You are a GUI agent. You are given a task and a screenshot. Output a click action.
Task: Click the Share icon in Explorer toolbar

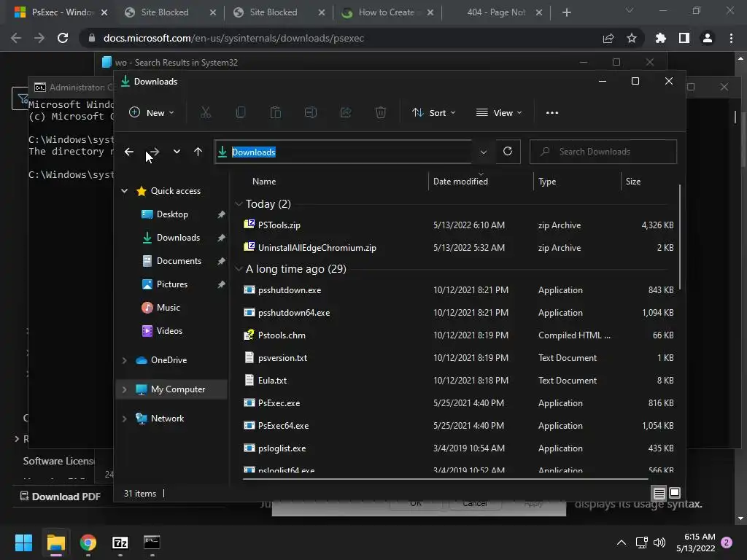tap(346, 113)
